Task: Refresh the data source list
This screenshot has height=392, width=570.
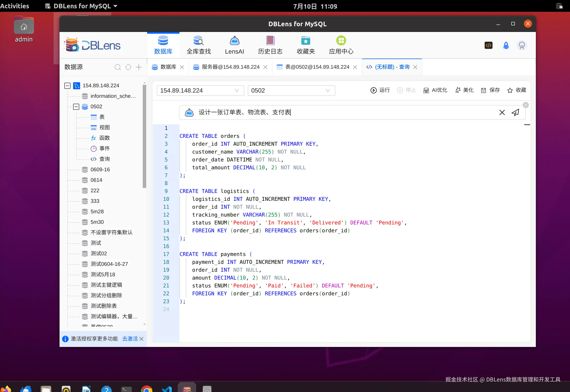Action: tap(128, 67)
